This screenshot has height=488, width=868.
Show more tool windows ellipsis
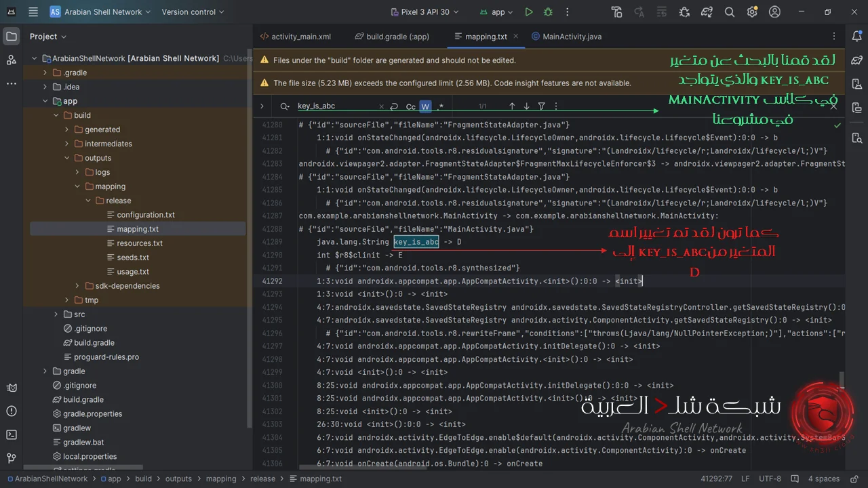click(12, 84)
